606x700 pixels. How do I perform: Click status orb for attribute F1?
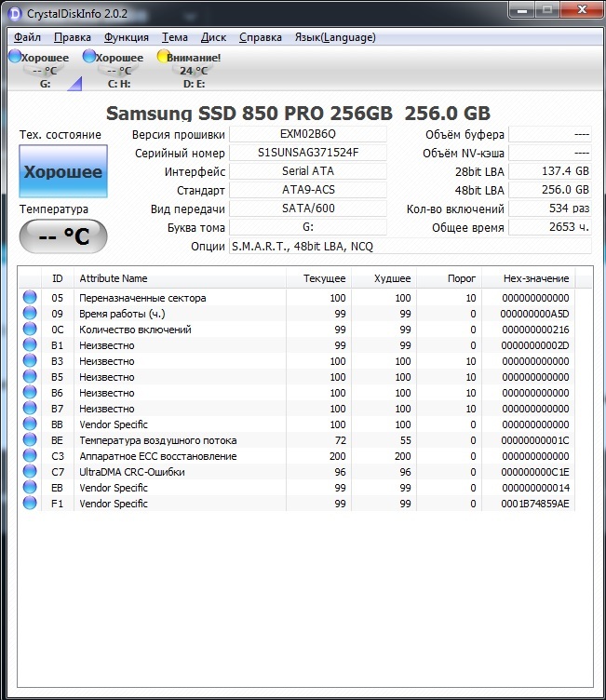click(x=30, y=504)
